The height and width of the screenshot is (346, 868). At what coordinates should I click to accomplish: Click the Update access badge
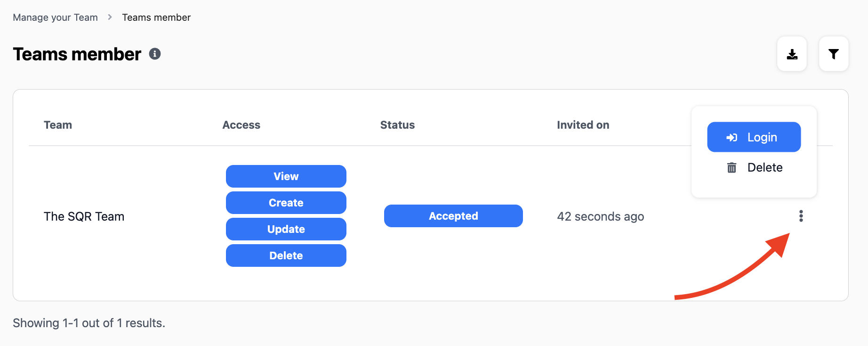pos(286,229)
